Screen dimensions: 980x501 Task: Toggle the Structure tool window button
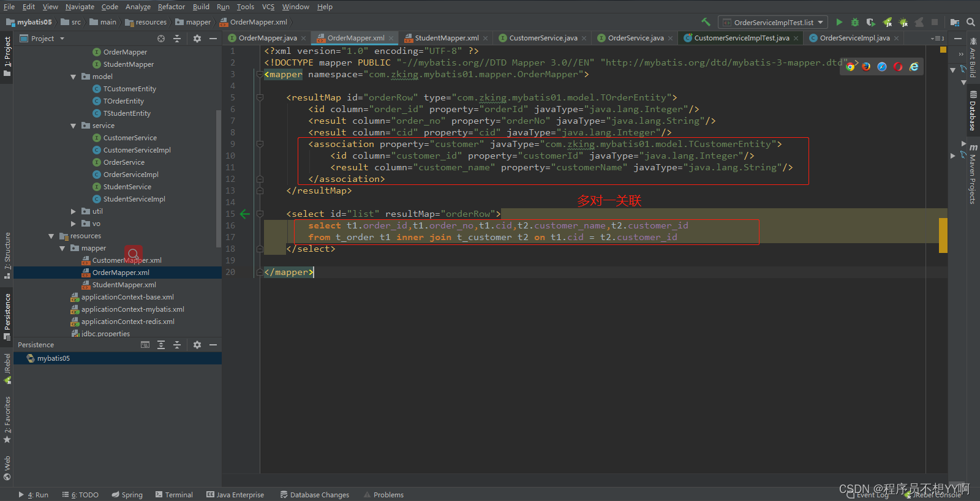point(7,255)
